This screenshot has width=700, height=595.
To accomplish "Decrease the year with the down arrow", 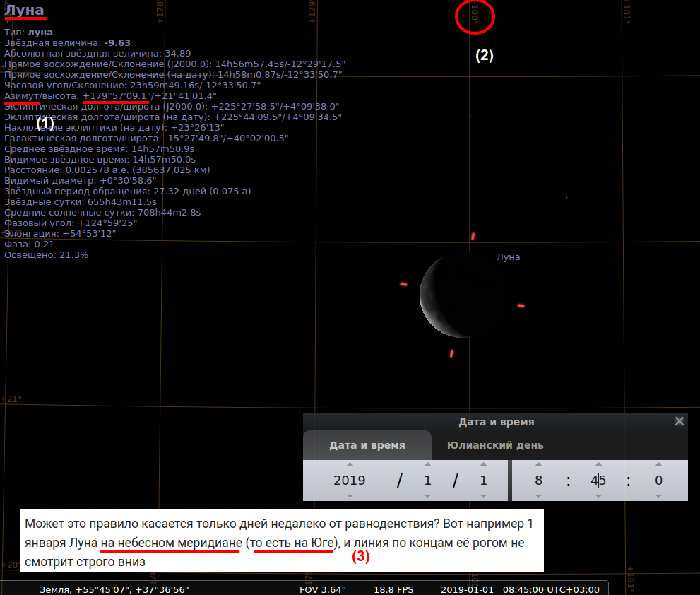I will (349, 496).
